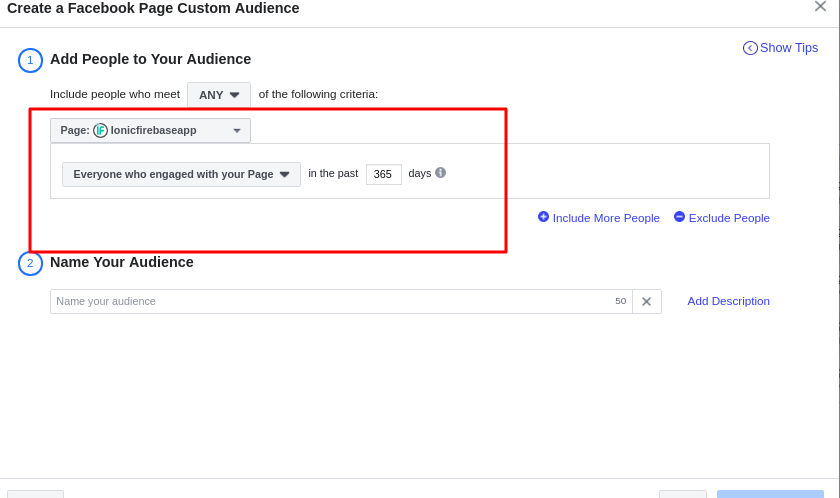This screenshot has height=498, width=840.
Task: Click the 'in the past' text
Action: point(333,173)
